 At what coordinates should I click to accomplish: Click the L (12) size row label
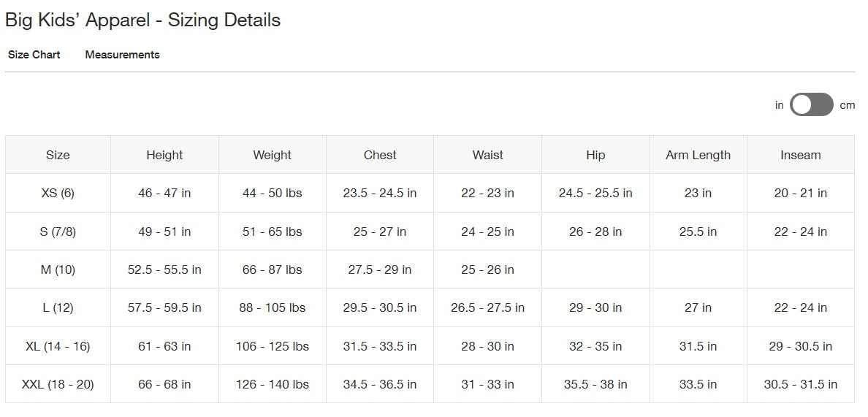click(x=58, y=307)
